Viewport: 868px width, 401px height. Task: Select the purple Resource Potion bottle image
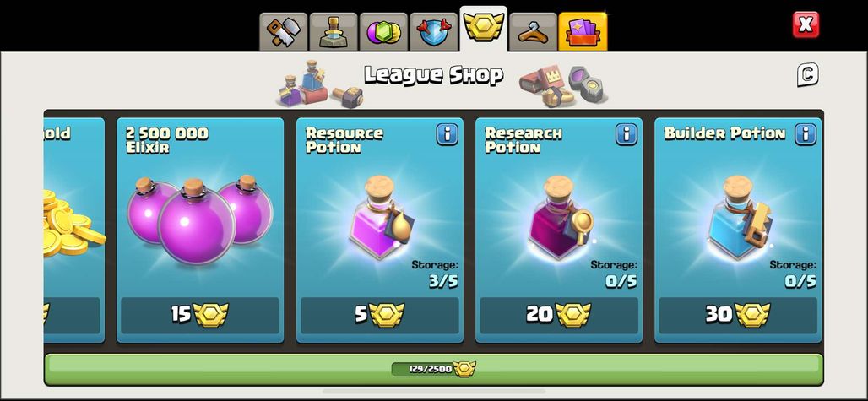click(381, 217)
